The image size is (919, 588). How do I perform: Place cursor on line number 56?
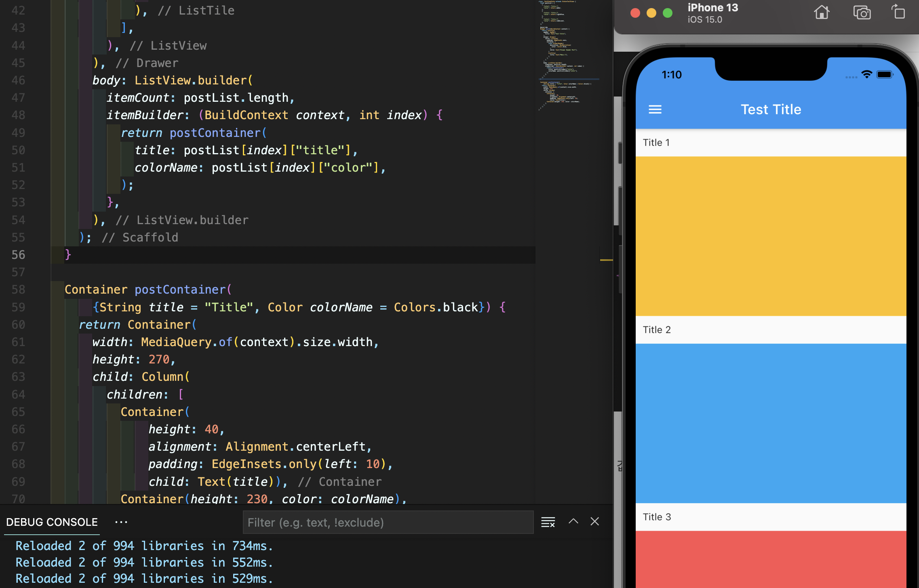[18, 255]
